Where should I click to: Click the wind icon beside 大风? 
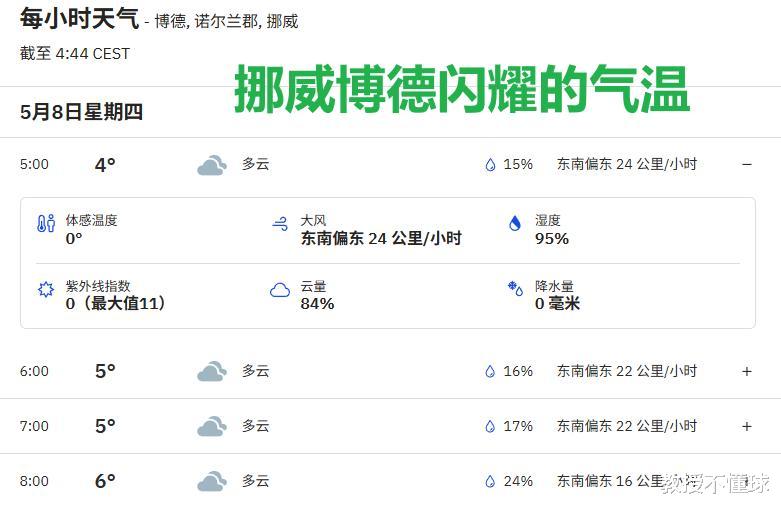(280, 224)
